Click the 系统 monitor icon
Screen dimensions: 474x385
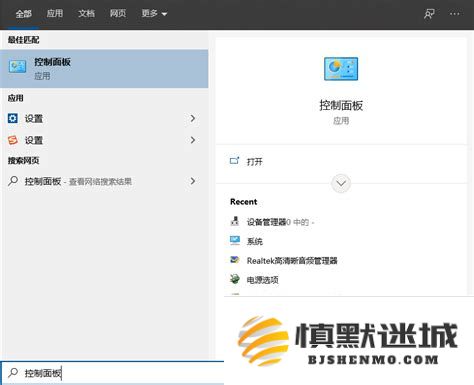click(235, 240)
